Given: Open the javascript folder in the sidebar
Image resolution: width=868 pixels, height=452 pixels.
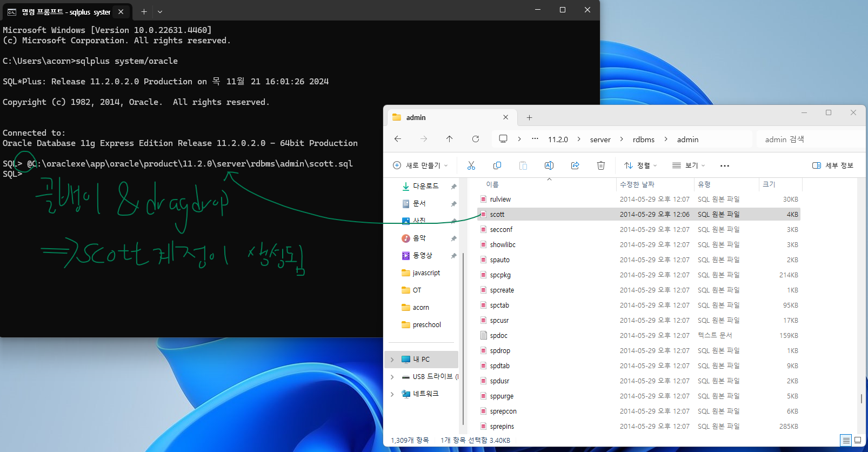Looking at the screenshot, I should tap(426, 272).
